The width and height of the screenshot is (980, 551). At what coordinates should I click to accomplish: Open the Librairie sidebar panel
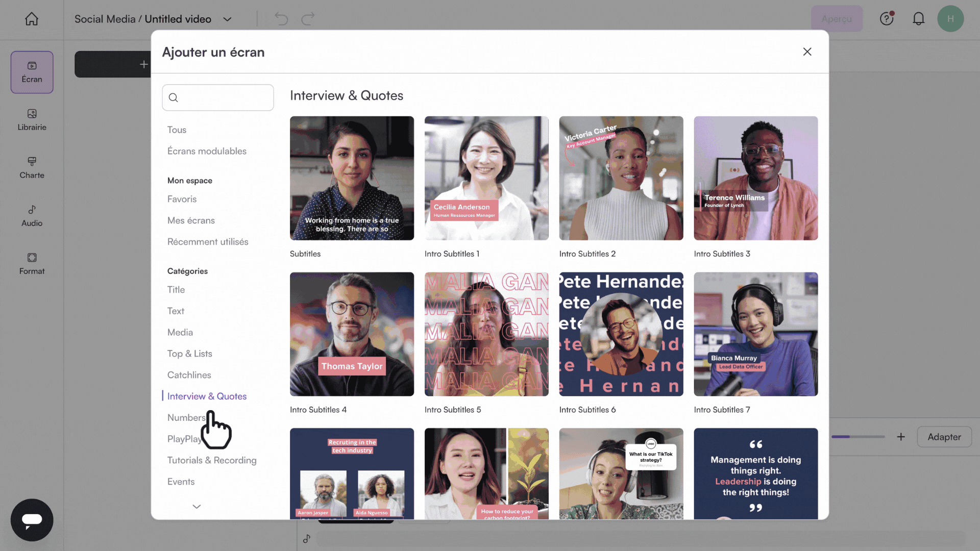[x=32, y=119]
